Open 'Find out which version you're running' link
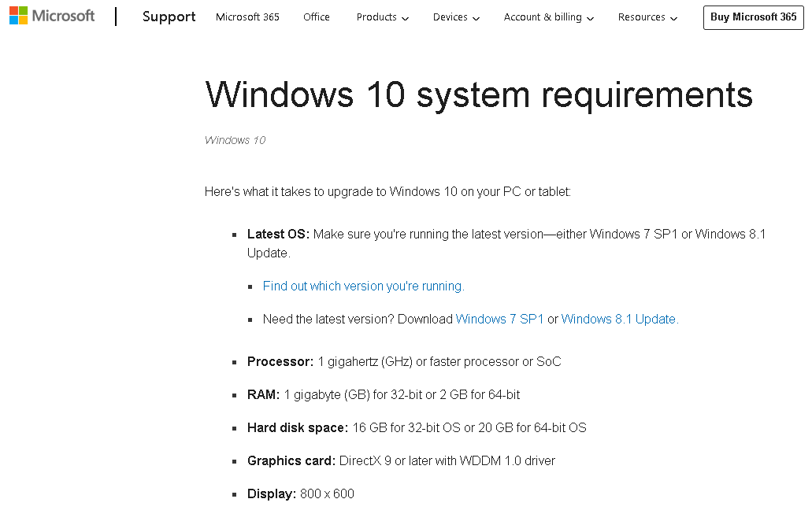Screen dimensions: 812x510 pos(363,286)
